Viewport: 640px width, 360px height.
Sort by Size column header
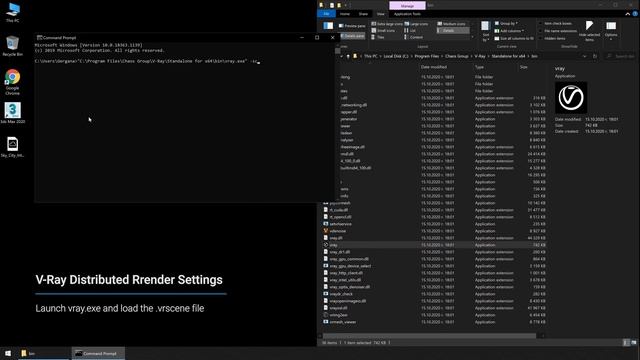point(524,67)
